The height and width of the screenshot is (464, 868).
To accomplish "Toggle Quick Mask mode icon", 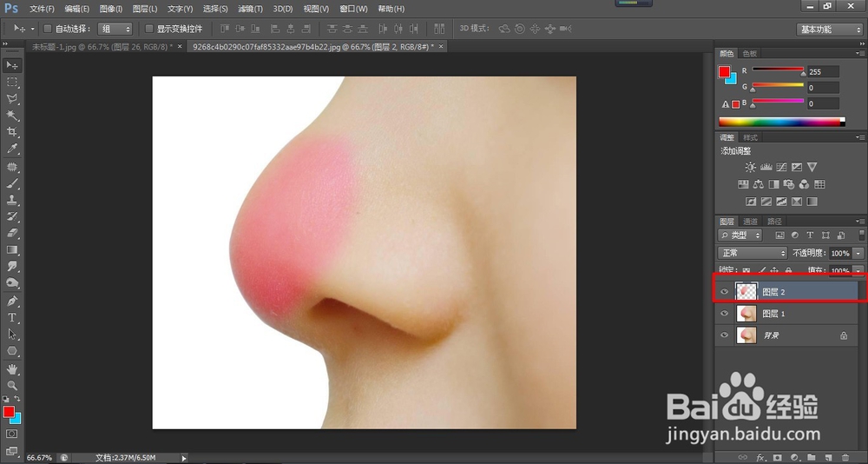I will pos(12,434).
